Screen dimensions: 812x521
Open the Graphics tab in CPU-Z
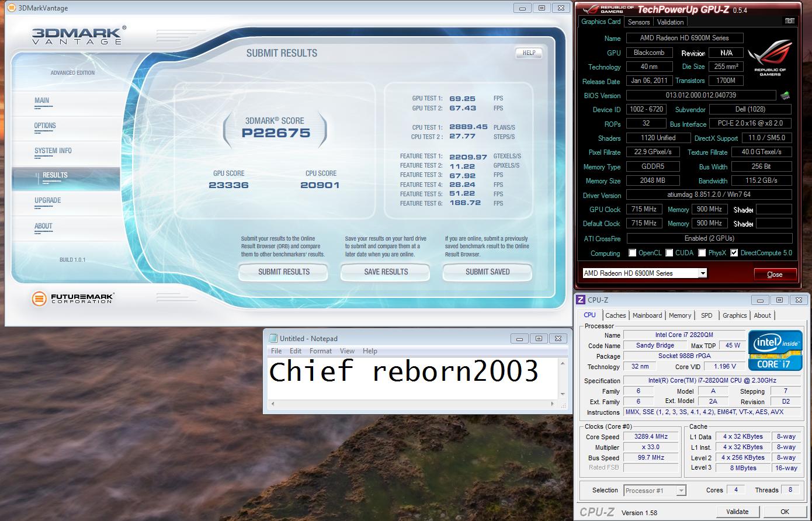point(734,315)
